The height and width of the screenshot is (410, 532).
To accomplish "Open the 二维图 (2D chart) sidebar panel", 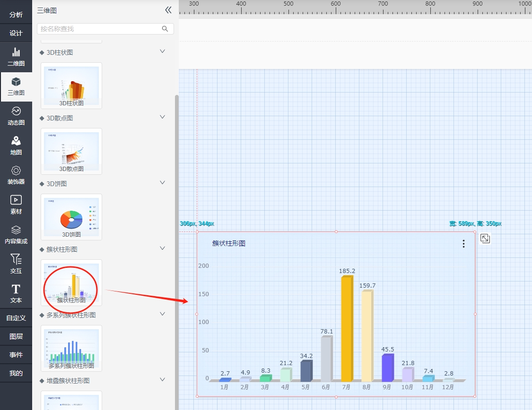I will click(x=16, y=57).
